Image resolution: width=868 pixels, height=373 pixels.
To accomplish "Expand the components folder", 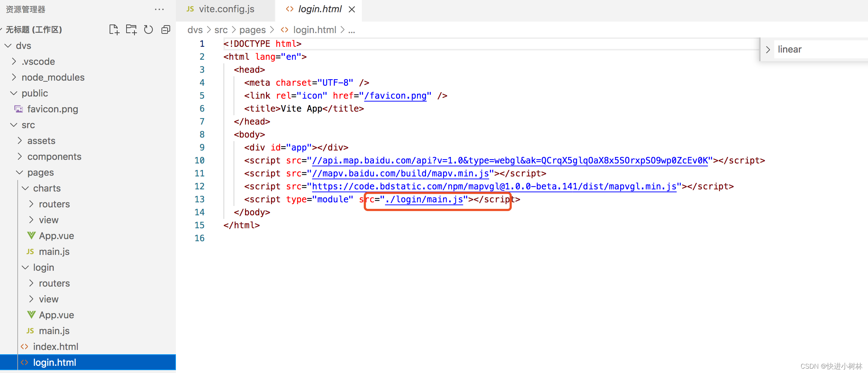I will point(19,156).
